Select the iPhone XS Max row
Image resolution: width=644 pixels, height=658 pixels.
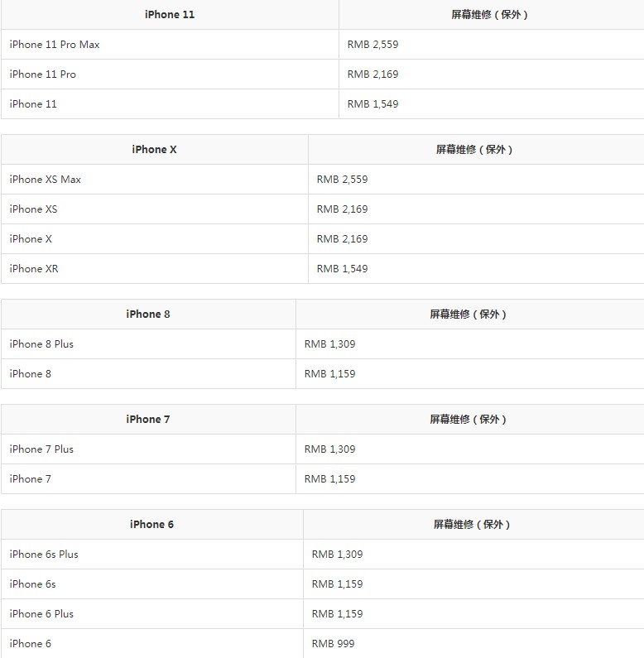(46, 180)
